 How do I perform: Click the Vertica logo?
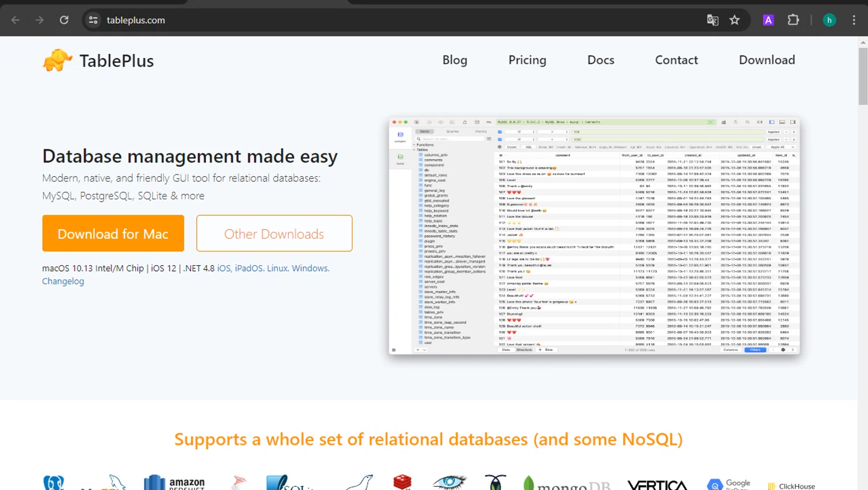coord(657,484)
